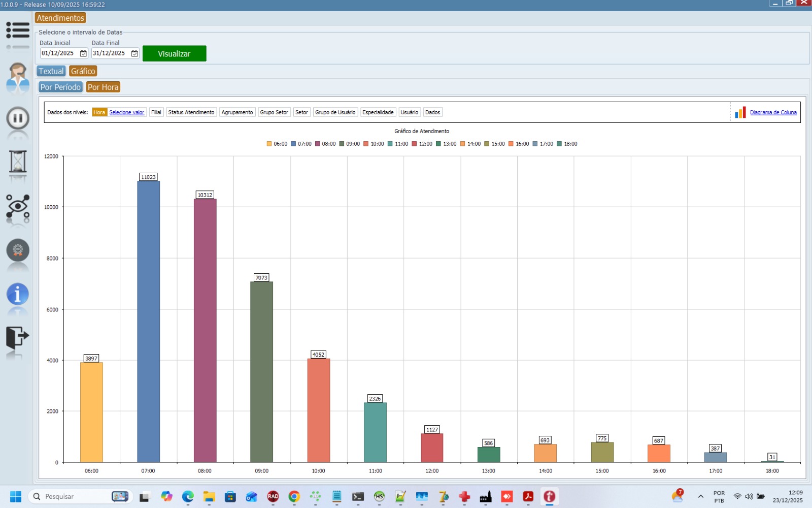Click the eye network monitoring icon
The width and height of the screenshot is (812, 508).
pos(18,206)
